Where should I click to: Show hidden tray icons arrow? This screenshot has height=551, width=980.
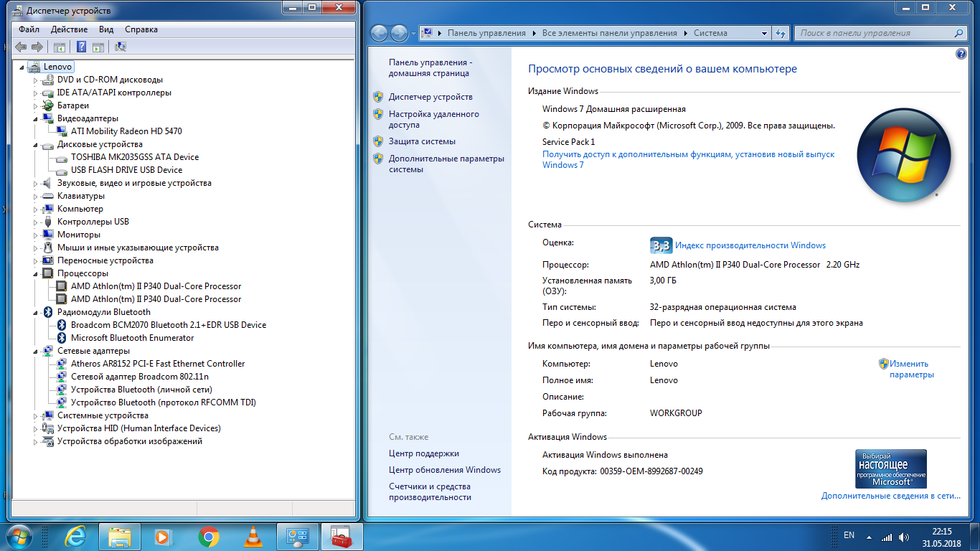869,537
